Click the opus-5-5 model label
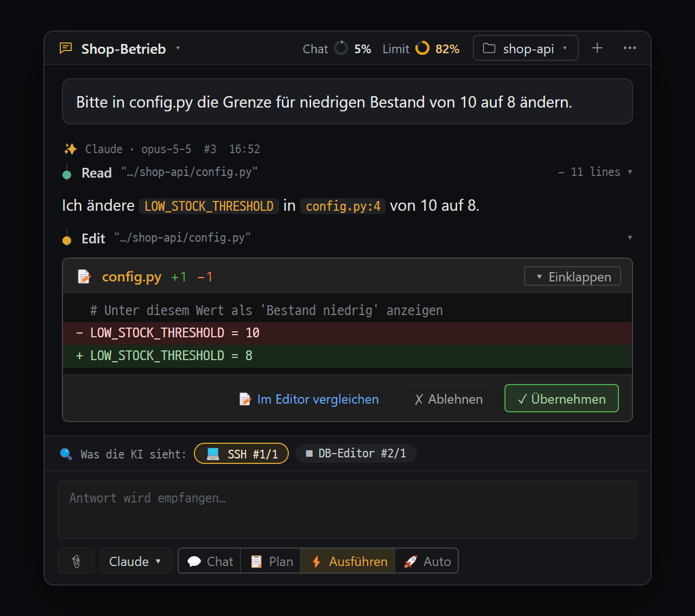 click(x=166, y=149)
